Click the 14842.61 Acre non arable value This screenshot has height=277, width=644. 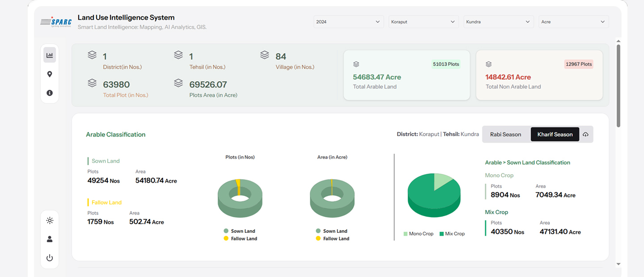[x=508, y=77]
